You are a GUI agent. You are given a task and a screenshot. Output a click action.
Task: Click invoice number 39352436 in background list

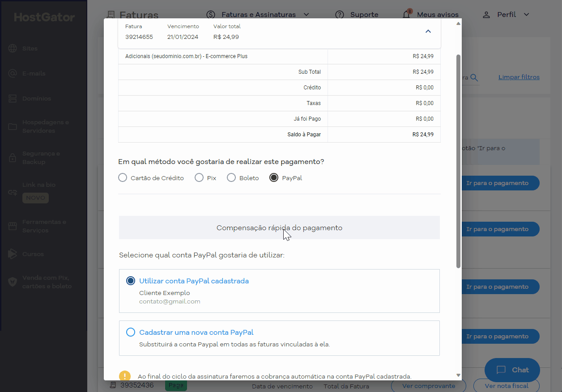click(137, 385)
